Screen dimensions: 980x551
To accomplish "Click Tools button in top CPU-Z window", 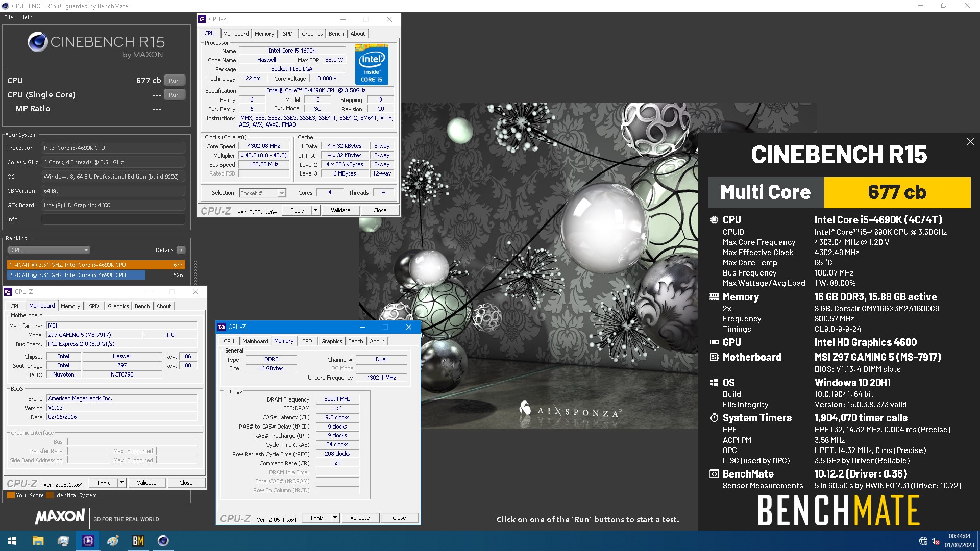I will 297,210.
